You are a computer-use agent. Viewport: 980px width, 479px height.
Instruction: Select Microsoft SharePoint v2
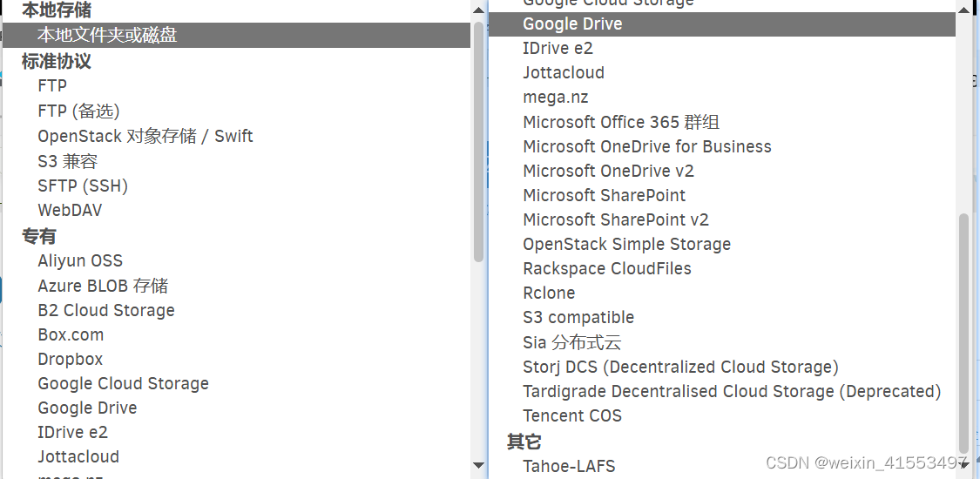point(616,219)
